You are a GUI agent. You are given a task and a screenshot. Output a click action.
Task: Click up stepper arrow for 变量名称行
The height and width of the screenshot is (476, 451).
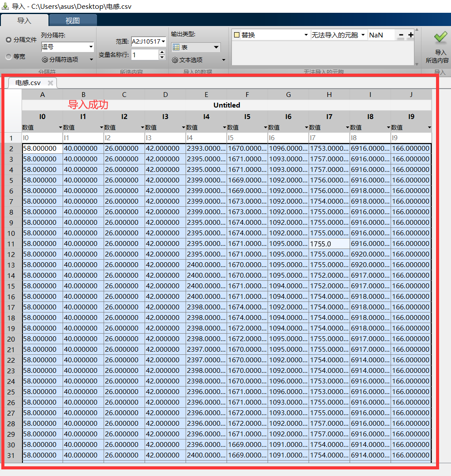pos(162,53)
